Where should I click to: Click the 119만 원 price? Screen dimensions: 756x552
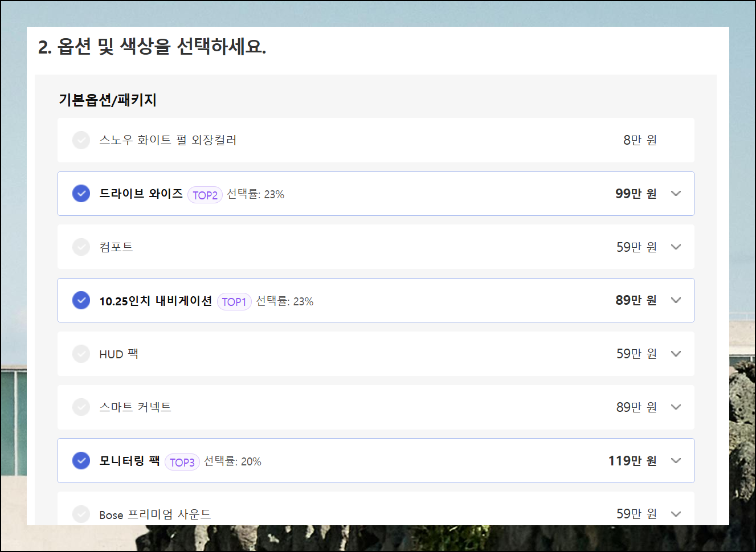tap(633, 460)
